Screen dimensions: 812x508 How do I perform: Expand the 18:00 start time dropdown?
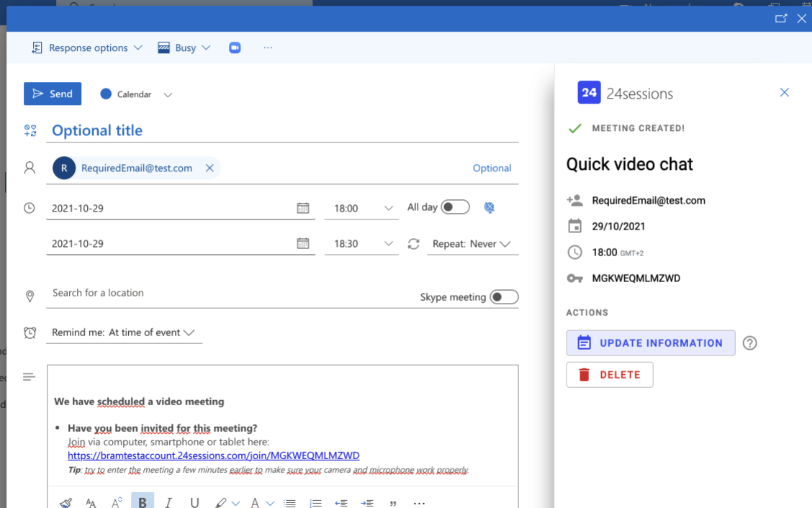[x=389, y=209]
